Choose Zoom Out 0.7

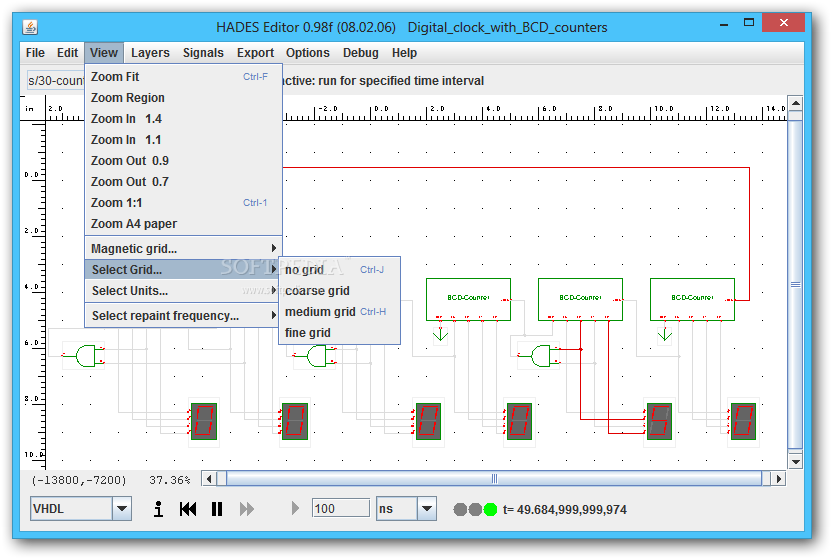pyautogui.click(x=184, y=181)
